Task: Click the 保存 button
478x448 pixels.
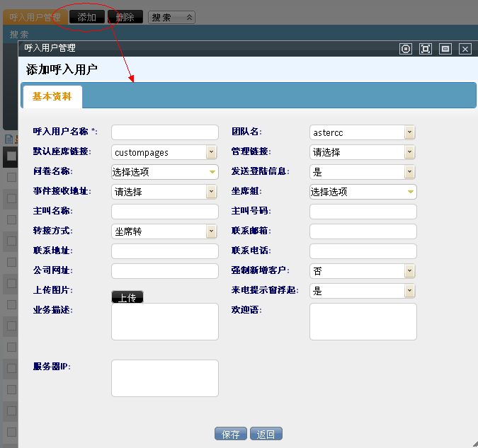Action: [x=230, y=435]
